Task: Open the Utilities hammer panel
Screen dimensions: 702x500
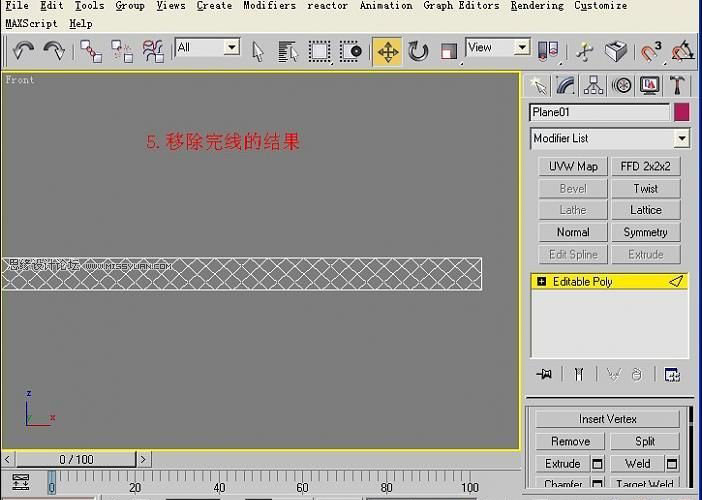Action: click(x=677, y=85)
